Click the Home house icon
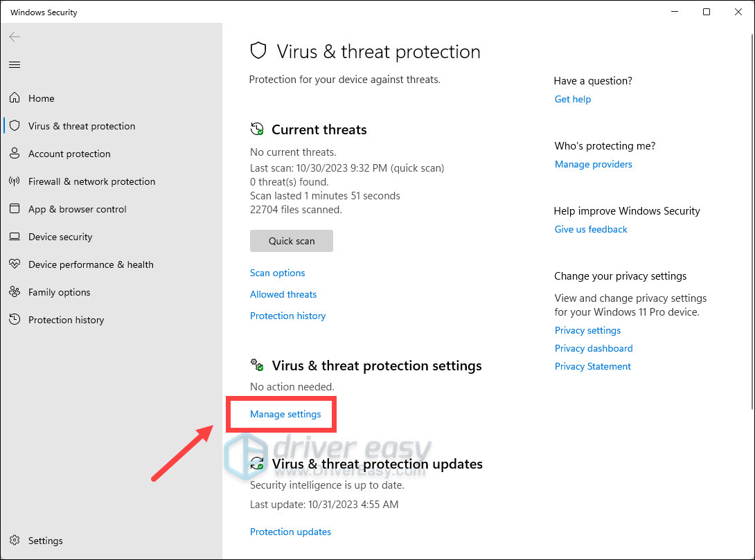Screen dimensions: 755x560 coord(15,98)
